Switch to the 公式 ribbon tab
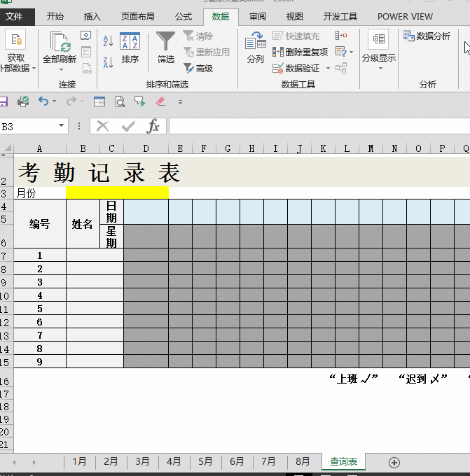 (184, 16)
